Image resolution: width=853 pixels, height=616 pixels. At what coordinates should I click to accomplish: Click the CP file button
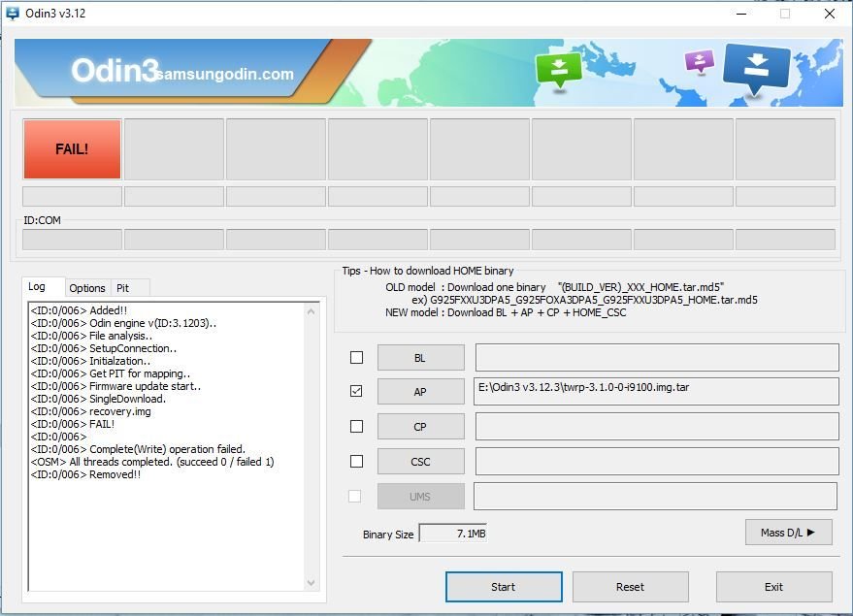(420, 427)
